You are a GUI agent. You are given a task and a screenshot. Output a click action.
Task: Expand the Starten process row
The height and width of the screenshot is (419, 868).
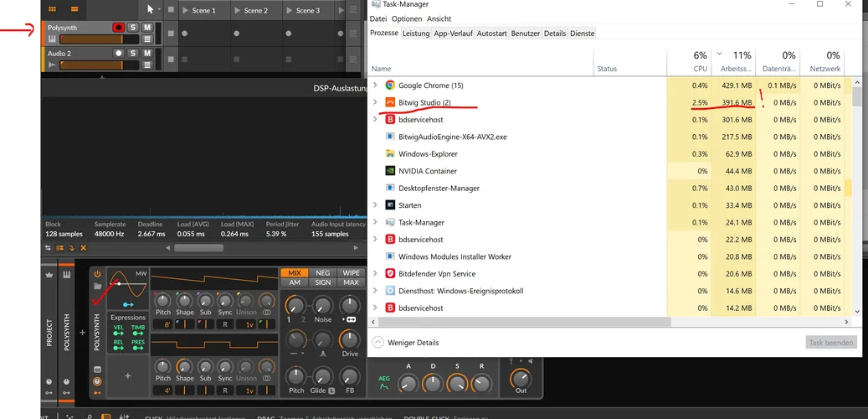375,205
